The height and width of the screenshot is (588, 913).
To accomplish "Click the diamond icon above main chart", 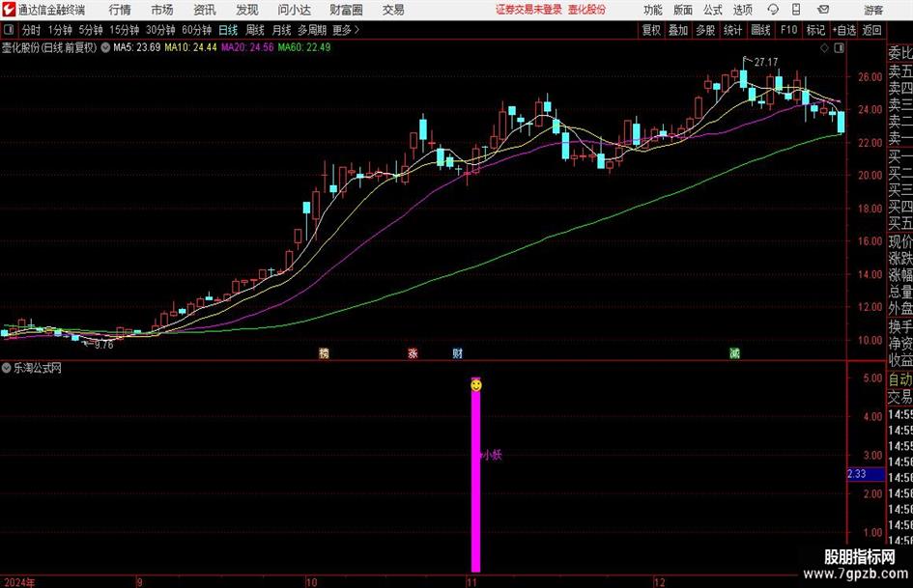I will point(824,48).
